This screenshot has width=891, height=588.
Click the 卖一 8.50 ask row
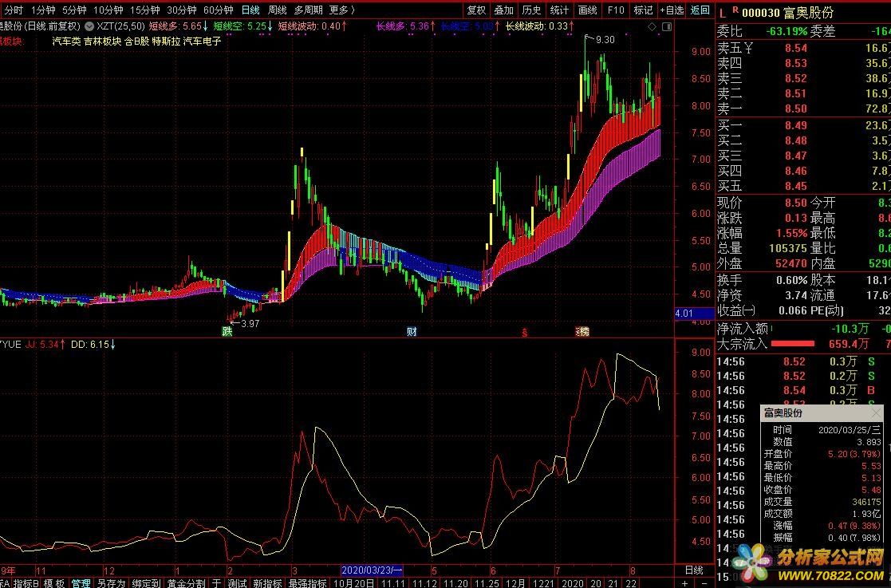pos(803,109)
